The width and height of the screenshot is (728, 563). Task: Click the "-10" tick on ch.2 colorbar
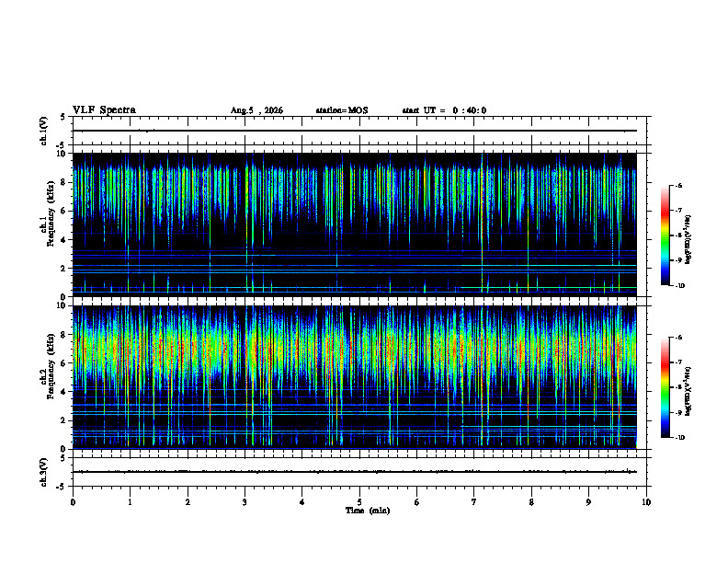click(679, 438)
